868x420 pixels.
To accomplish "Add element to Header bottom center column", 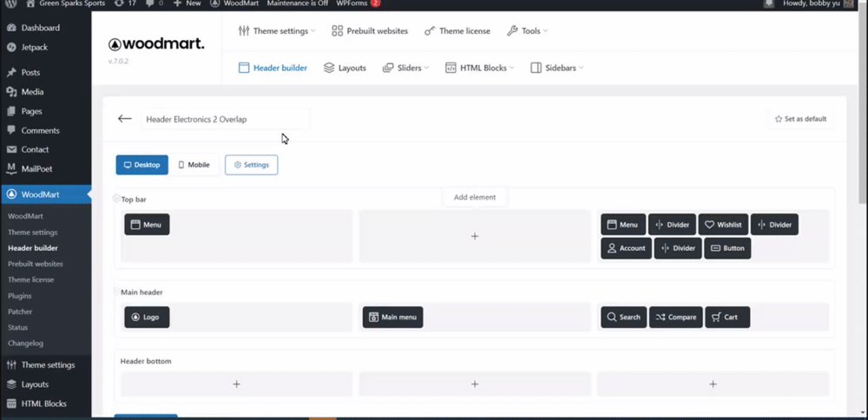I will pos(475,384).
